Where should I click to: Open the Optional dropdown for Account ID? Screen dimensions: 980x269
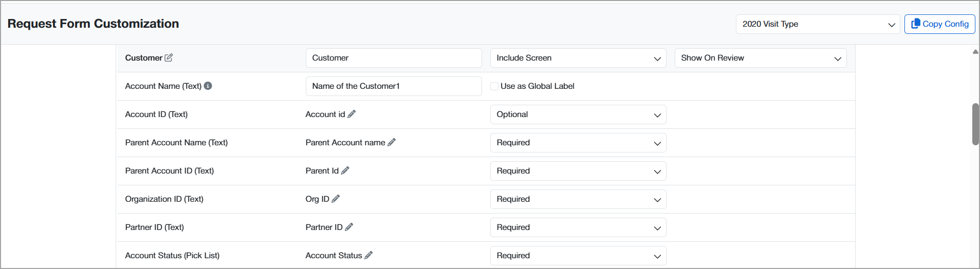click(x=578, y=114)
